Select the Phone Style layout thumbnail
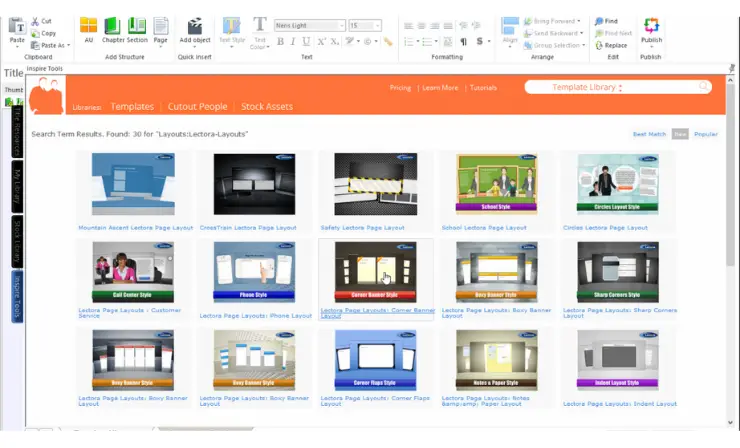Viewport: 740px width, 448px height. pos(254,272)
